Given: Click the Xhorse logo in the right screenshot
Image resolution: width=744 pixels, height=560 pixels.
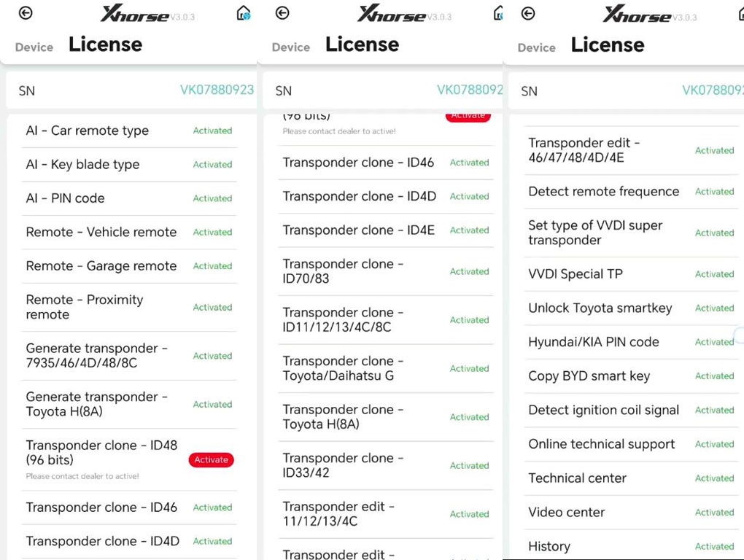Looking at the screenshot, I should (636, 15).
